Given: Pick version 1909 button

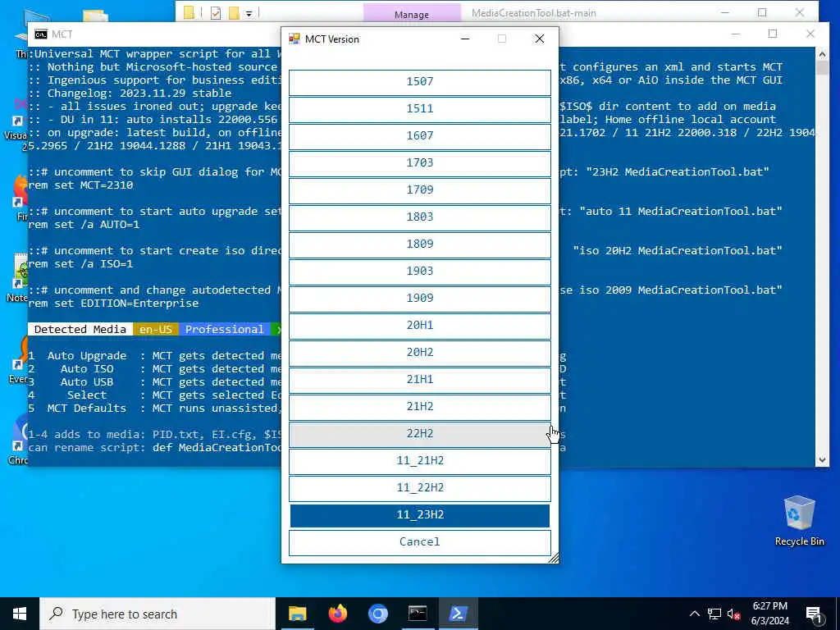Looking at the screenshot, I should [419, 299].
